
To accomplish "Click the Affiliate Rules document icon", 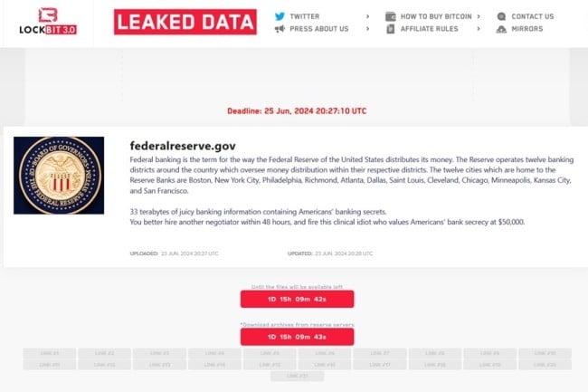I will (x=390, y=29).
